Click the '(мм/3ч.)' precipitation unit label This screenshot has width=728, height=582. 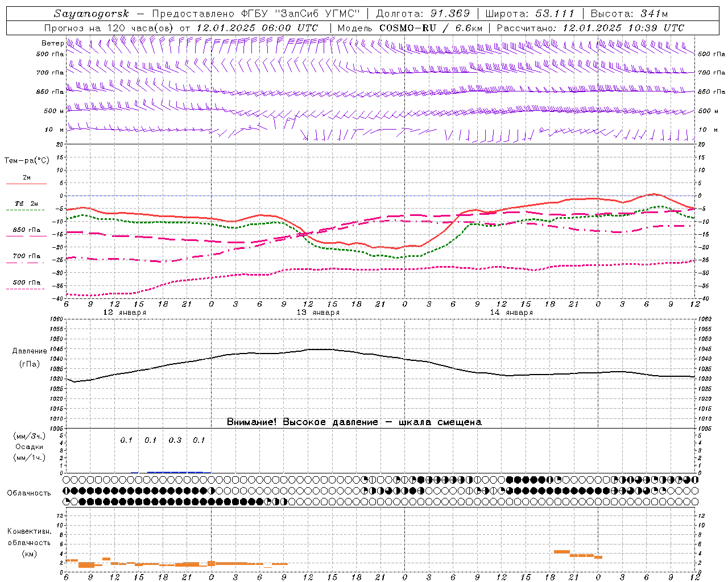point(30,436)
